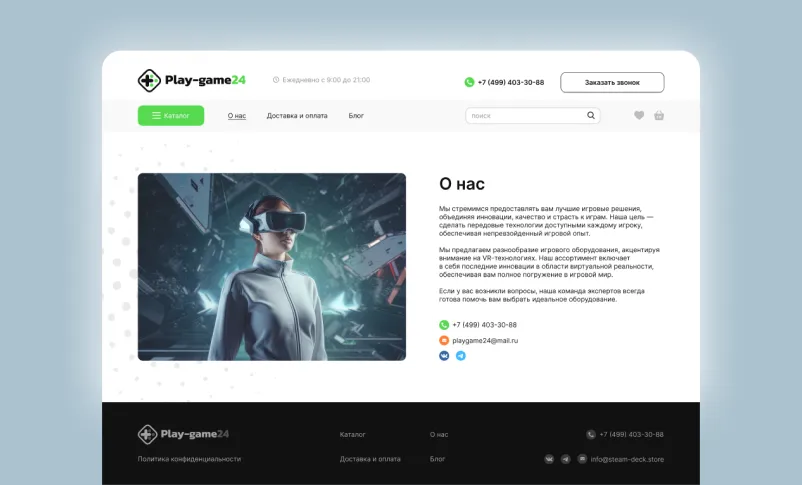
Task: Open Блог from the top navigation
Action: (356, 116)
